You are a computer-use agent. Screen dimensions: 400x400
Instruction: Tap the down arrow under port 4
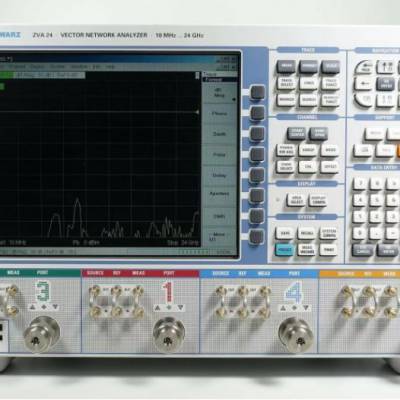click(306, 308)
